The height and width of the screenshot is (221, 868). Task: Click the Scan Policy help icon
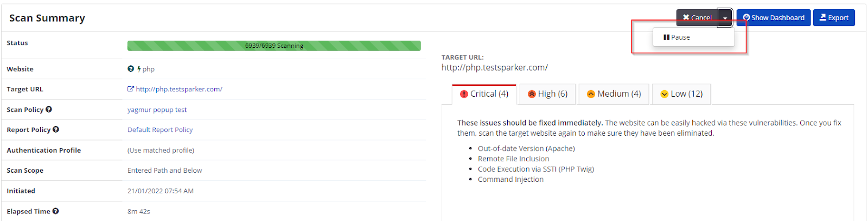(49, 109)
